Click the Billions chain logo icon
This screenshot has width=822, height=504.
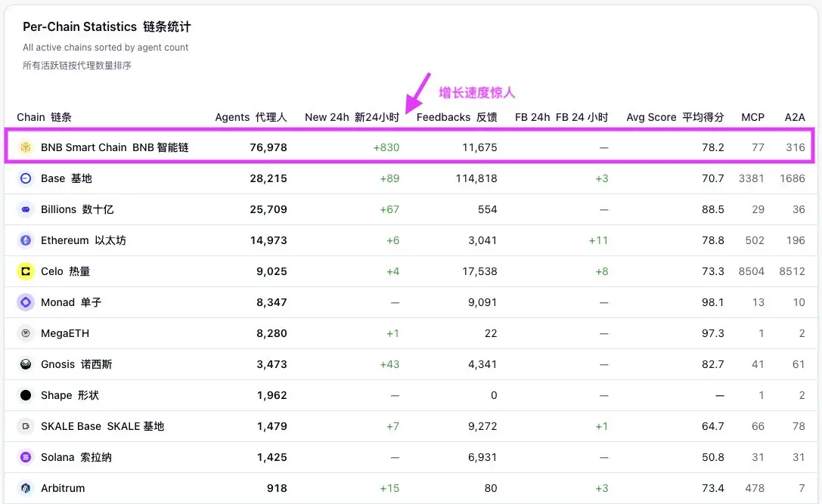25,209
